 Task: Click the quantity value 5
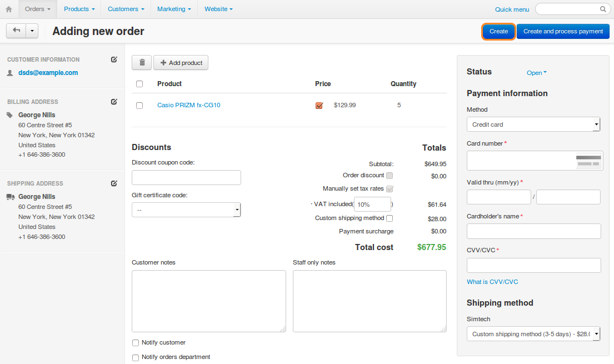click(399, 105)
